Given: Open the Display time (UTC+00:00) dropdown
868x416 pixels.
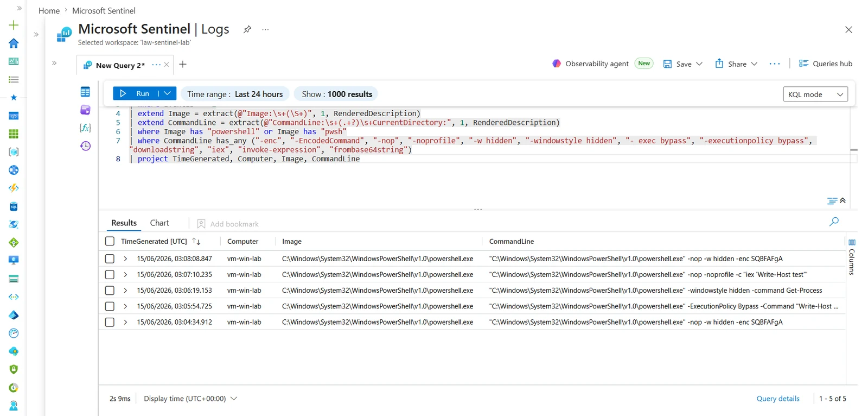Looking at the screenshot, I should click(190, 399).
